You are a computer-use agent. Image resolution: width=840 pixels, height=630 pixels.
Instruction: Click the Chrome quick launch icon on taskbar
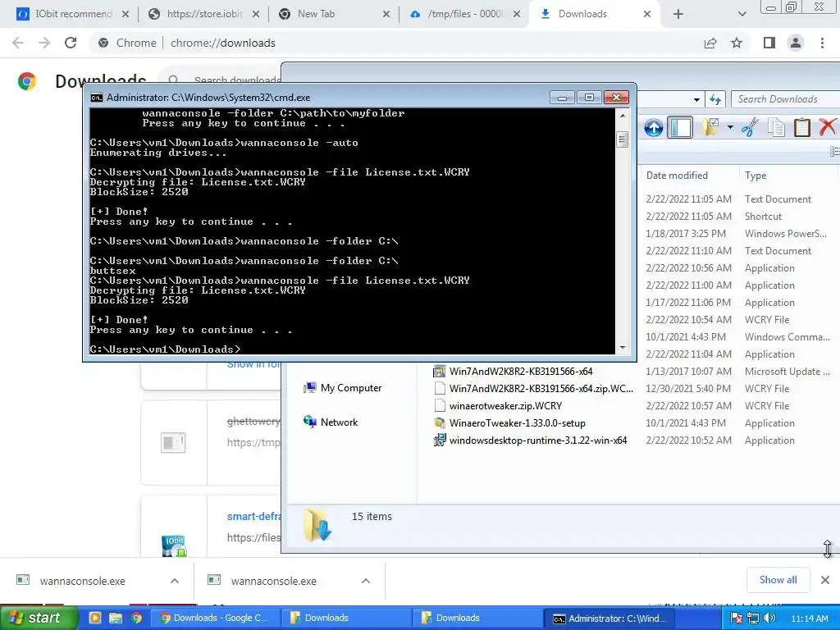coord(137,618)
